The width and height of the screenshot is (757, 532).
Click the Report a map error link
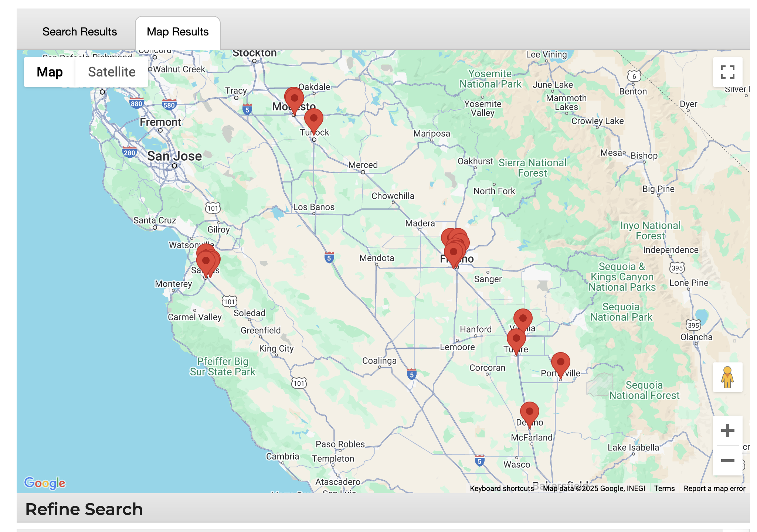[x=714, y=488]
